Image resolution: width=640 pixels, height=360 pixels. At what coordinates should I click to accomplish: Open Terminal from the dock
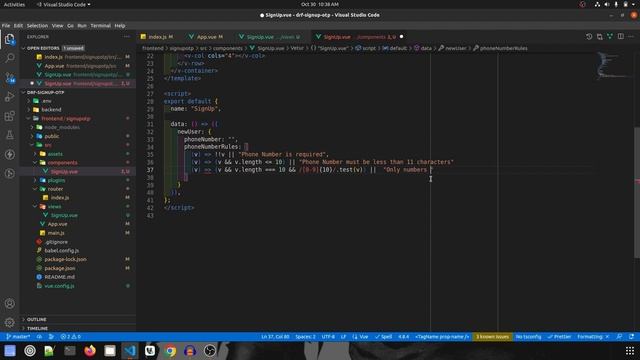[x=70, y=351]
